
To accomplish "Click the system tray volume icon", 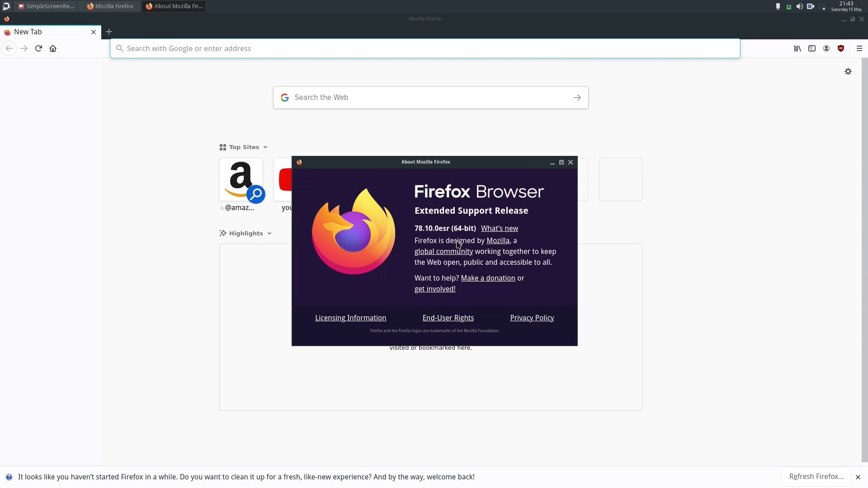I will pos(799,6).
